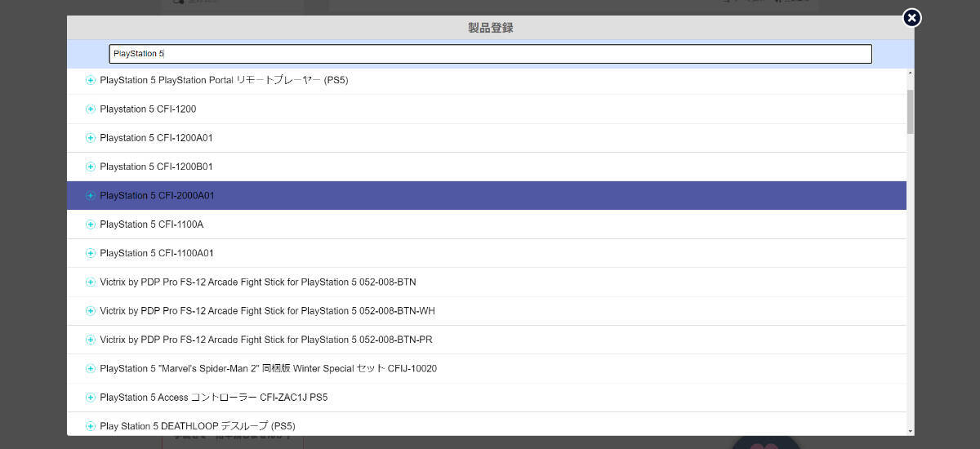The height and width of the screenshot is (449, 980).
Task: Click plus icon beside Play Station 5 DEATHLOOP
Action: coord(91,426)
